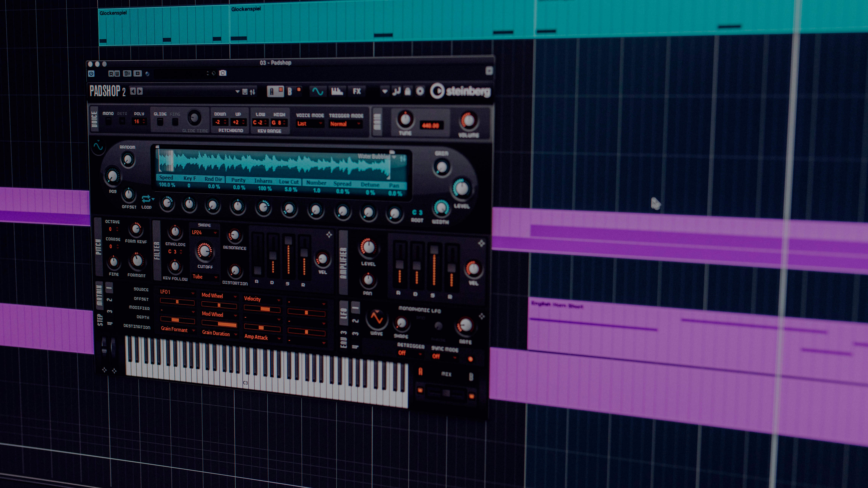868x488 pixels.
Task: Load the next Padshop preset arrow
Action: click(x=140, y=91)
